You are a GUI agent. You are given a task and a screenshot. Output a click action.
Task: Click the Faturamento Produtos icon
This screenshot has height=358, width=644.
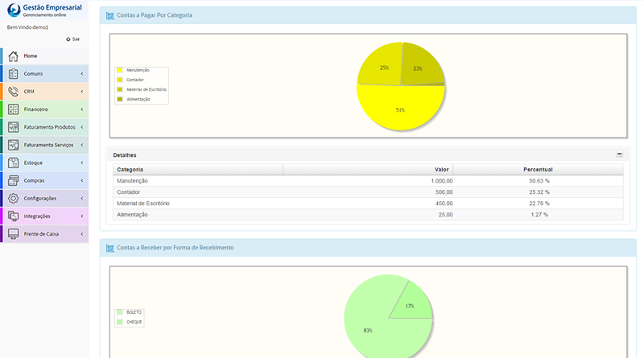(13, 127)
